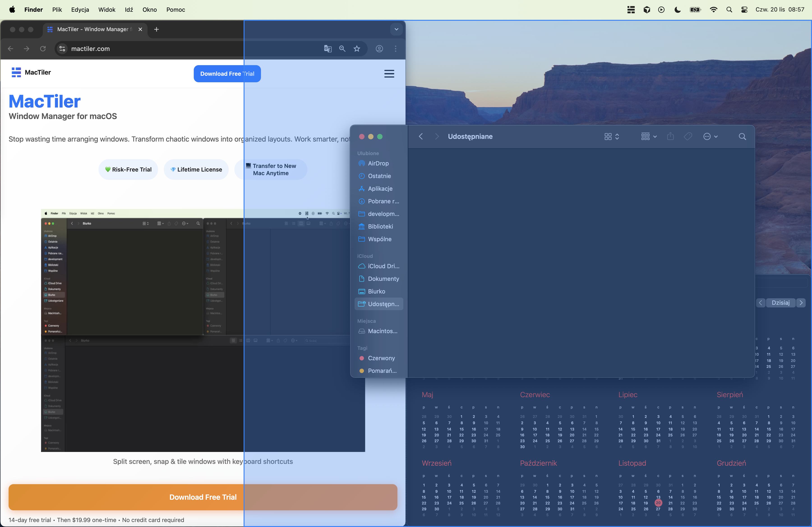Toggle Do Not Disturb moon icon
The width and height of the screenshot is (812, 527).
coord(678,9)
